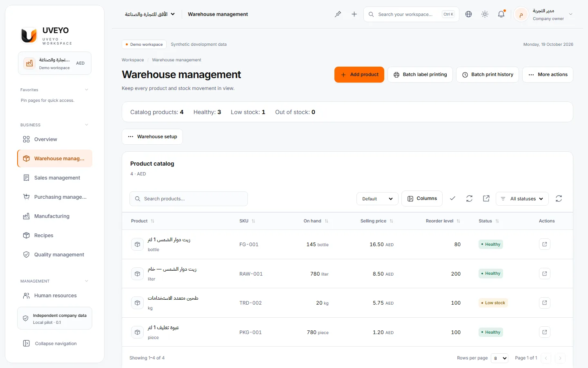Click the plus quick-create icon in top bar

[x=354, y=14]
